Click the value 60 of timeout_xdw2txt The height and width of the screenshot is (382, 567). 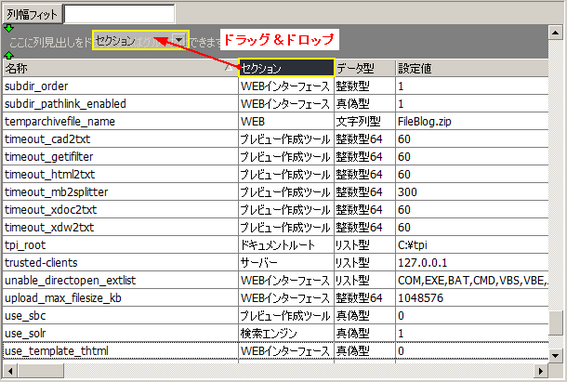coord(472,227)
